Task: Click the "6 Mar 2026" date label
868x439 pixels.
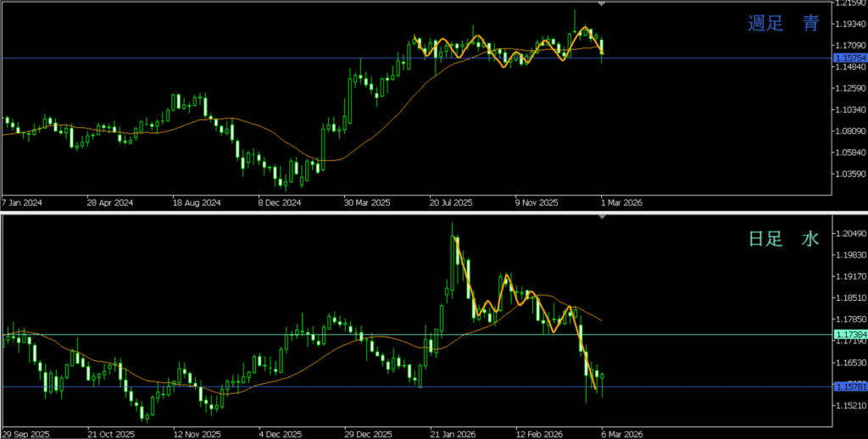Action: (x=620, y=434)
